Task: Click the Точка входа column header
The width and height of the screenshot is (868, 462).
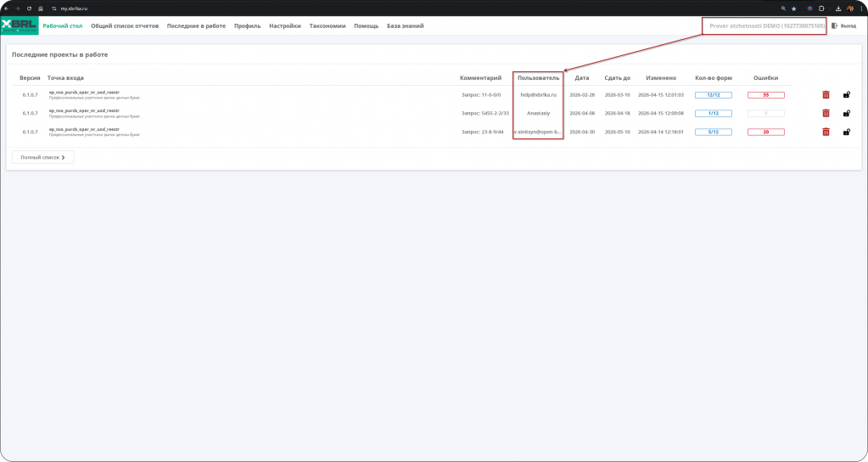Action: [65, 78]
